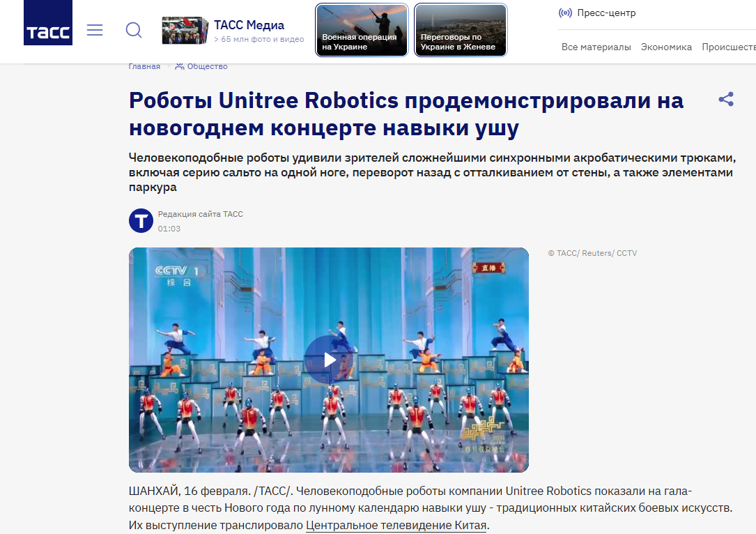Open the hamburger menu icon
The width and height of the screenshot is (756, 534).
[95, 30]
